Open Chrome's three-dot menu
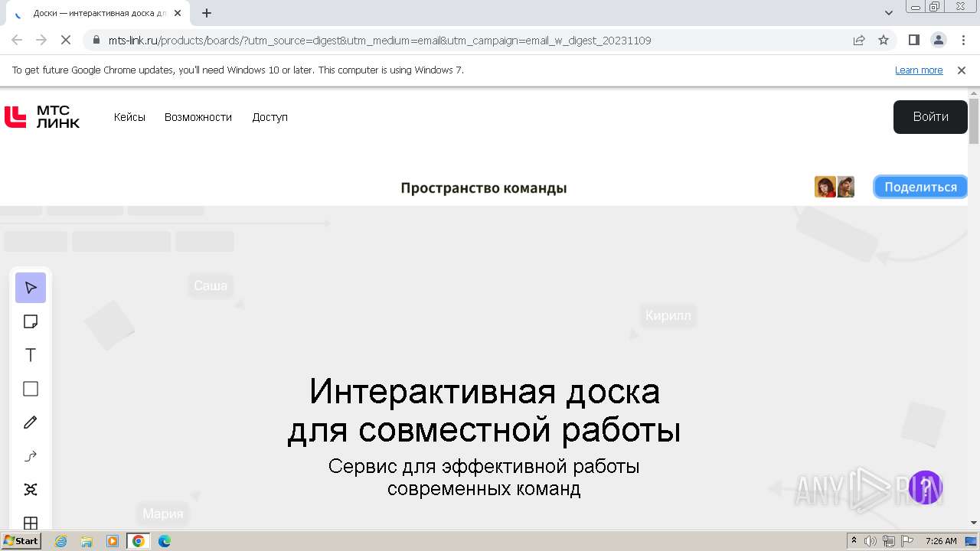This screenshot has width=980, height=551. click(x=962, y=40)
